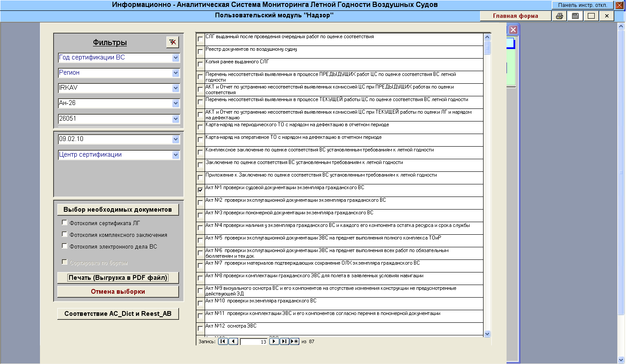Check 'Фотокопия комплексного заключения' checkbox

coord(65,234)
